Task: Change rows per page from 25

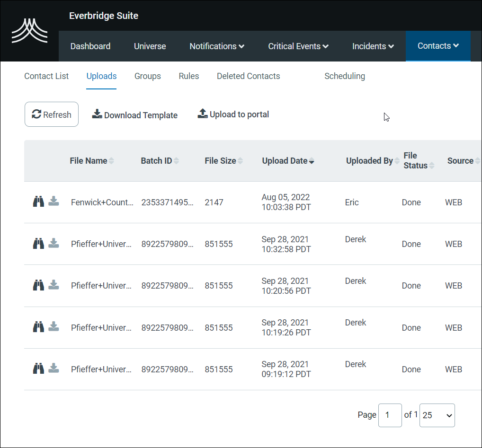Action: [x=437, y=415]
